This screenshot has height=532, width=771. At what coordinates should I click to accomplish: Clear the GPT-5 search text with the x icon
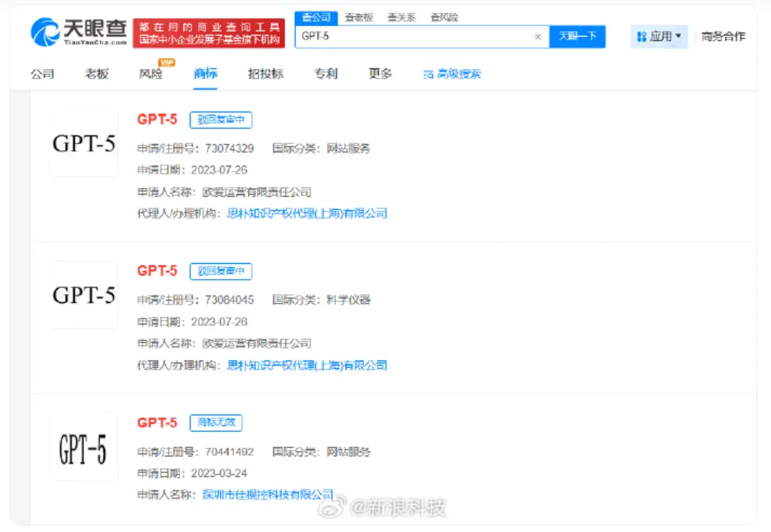(x=538, y=36)
